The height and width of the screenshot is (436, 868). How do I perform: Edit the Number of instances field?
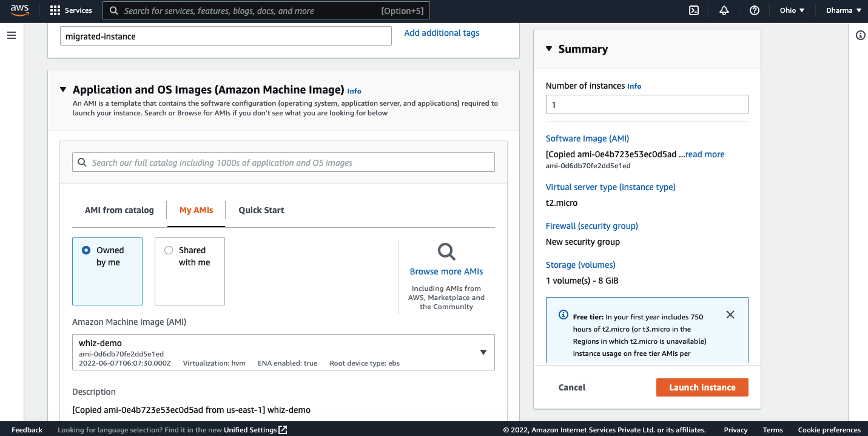[647, 104]
